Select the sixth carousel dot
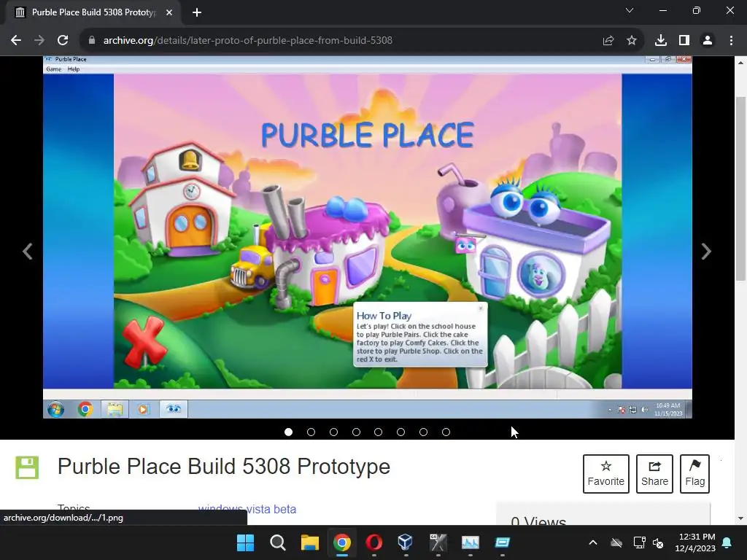This screenshot has width=747, height=560. point(400,432)
